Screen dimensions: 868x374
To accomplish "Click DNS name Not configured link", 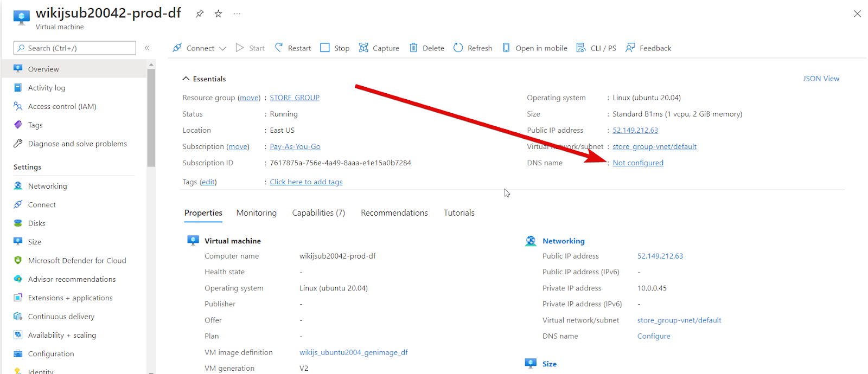I will [x=638, y=163].
